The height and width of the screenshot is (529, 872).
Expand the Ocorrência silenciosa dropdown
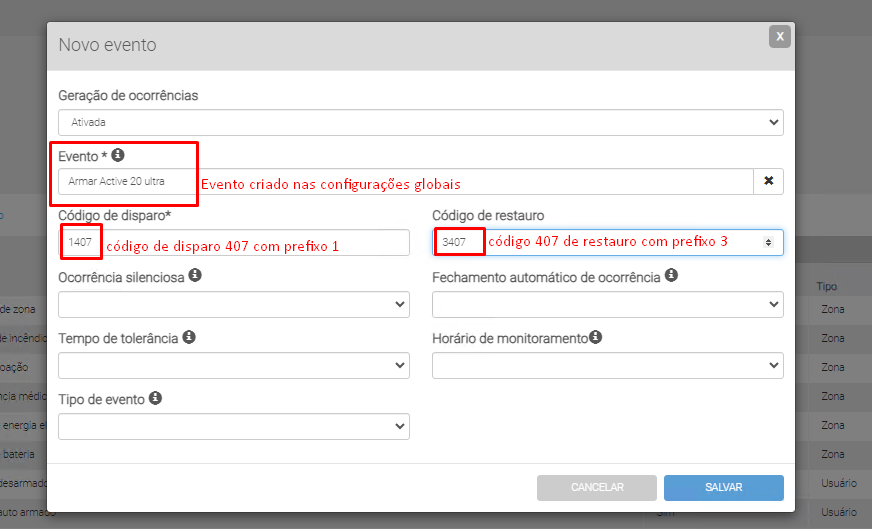(234, 305)
